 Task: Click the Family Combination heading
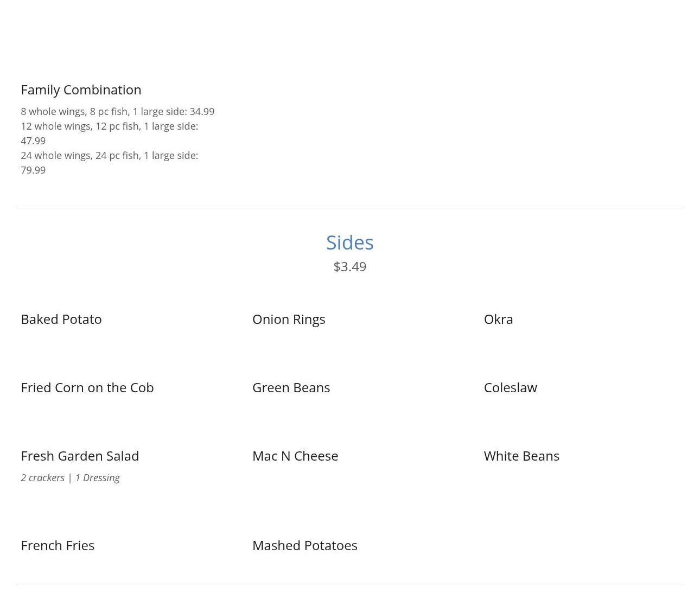pyautogui.click(x=81, y=90)
